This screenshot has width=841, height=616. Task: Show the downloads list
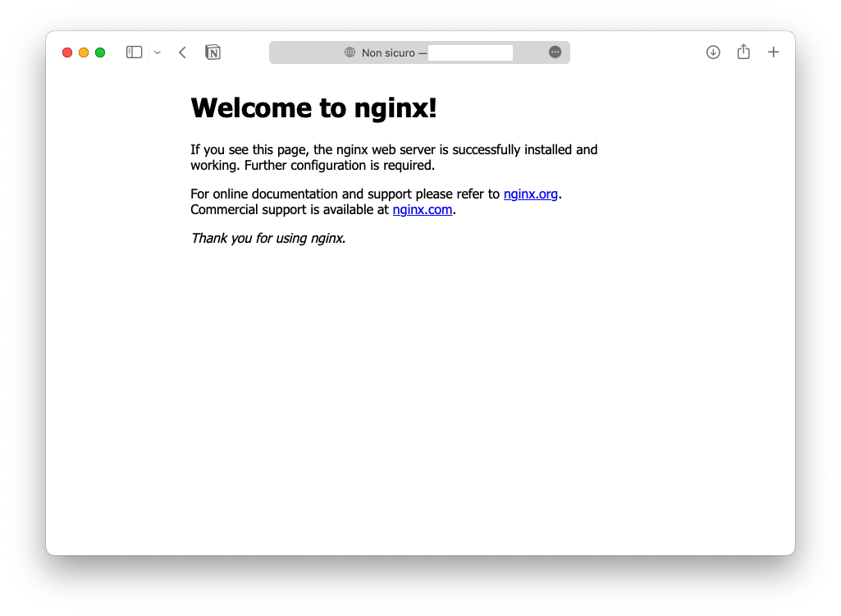713,52
